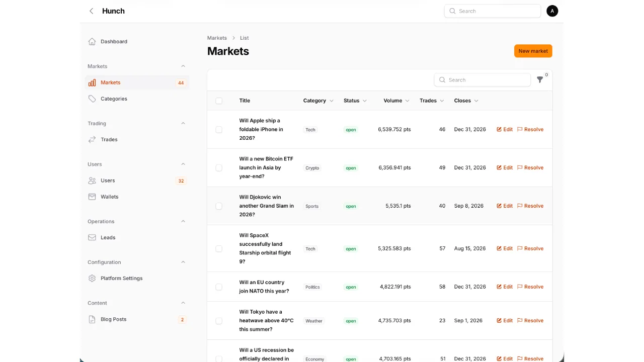Edit the Apple foldable iPhone market
This screenshot has width=644, height=362.
point(505,130)
